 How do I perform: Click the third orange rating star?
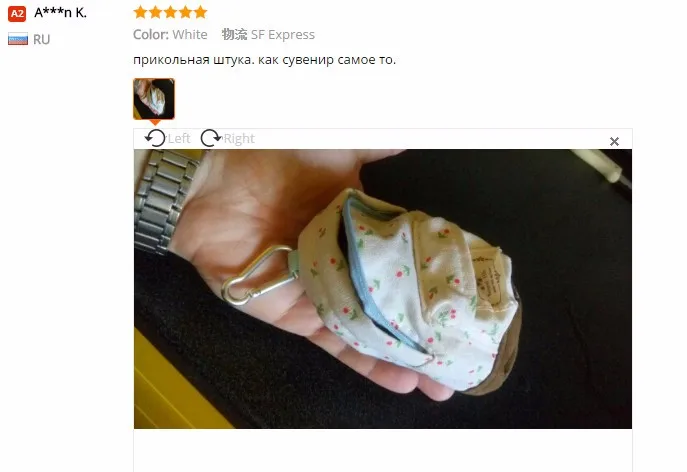point(170,12)
